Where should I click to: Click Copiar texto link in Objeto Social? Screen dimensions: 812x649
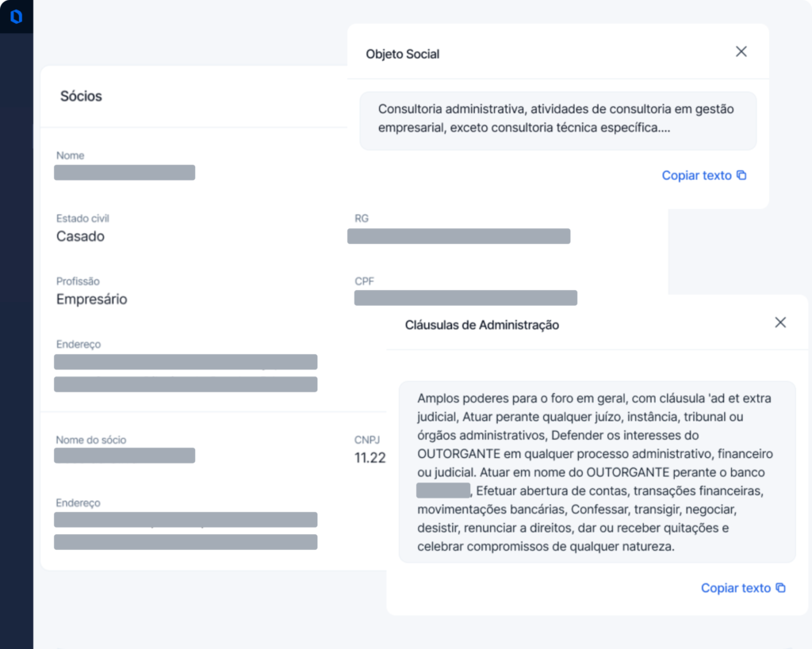coord(696,175)
